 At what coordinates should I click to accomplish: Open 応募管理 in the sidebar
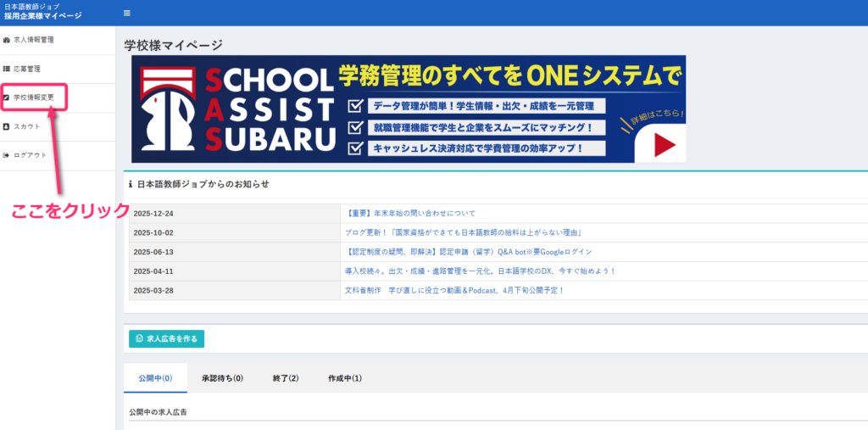(27, 69)
